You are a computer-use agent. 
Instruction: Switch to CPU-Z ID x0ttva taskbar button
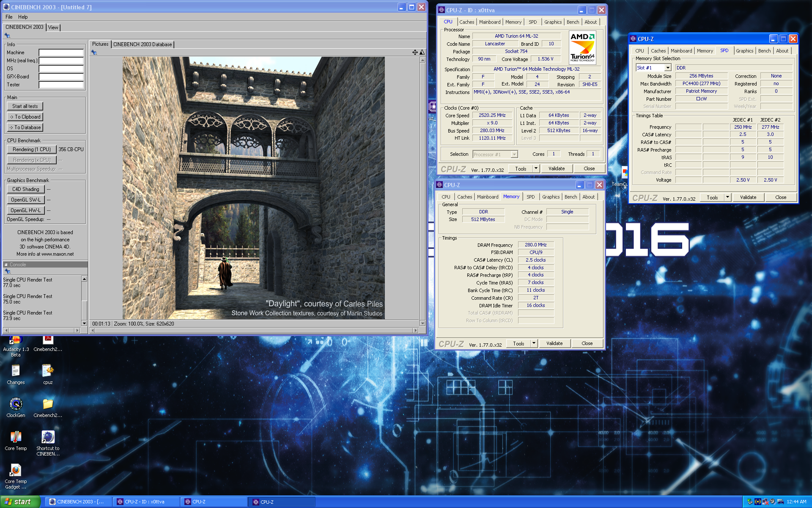click(x=146, y=502)
